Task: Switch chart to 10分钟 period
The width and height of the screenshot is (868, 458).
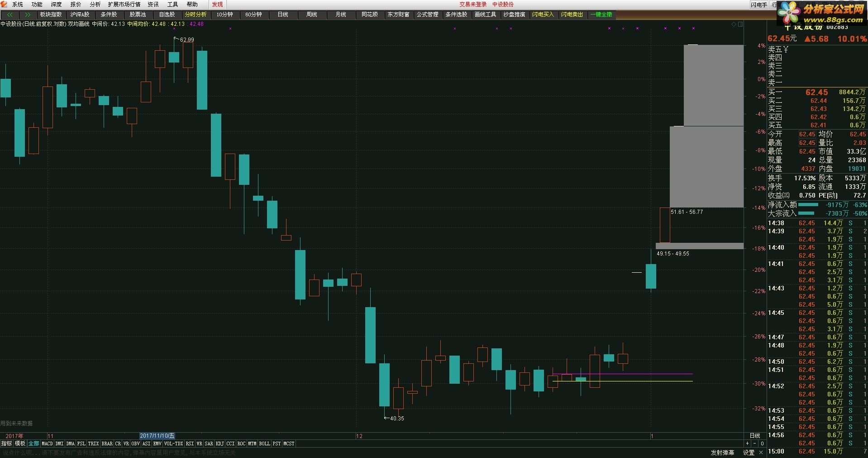Action: [224, 14]
